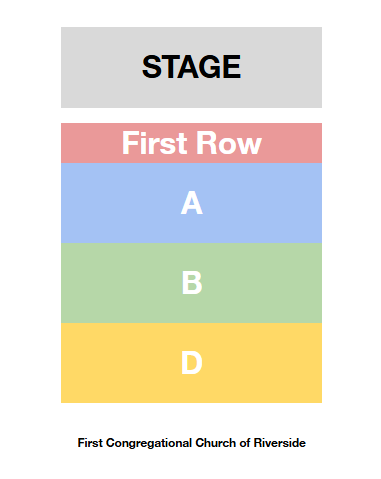Click the STAGE text label
The image size is (381, 479).
click(191, 67)
